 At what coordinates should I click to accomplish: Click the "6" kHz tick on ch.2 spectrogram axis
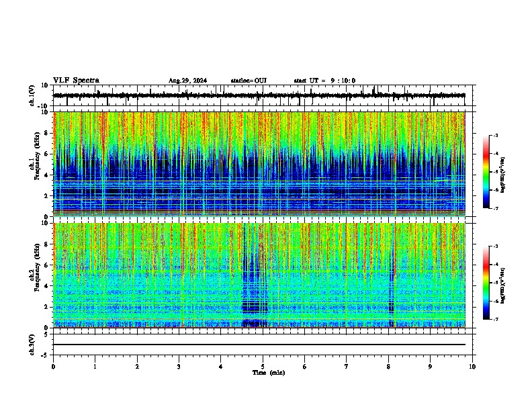coord(47,265)
